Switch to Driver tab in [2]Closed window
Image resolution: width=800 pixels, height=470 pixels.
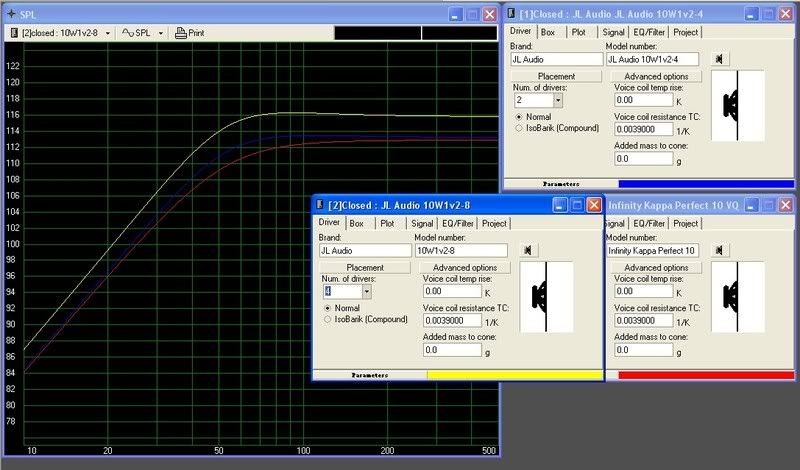[329, 222]
